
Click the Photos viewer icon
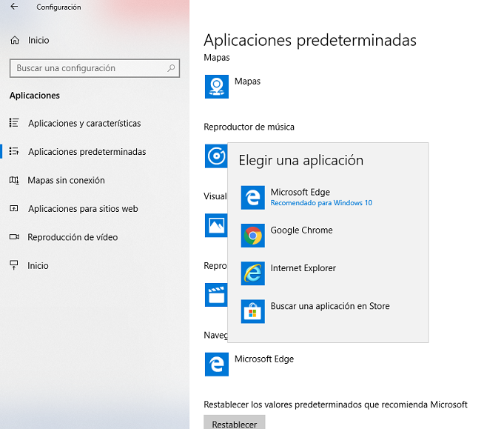216,225
